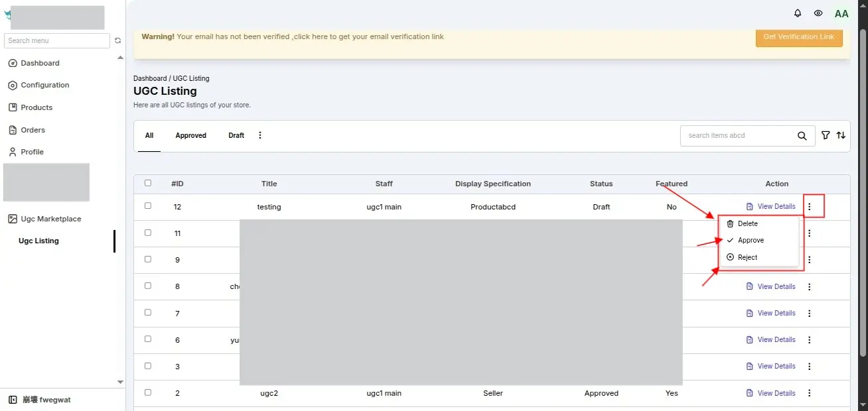
Task: Collapse the sidebar using bottom-left panel icon
Action: click(13, 400)
